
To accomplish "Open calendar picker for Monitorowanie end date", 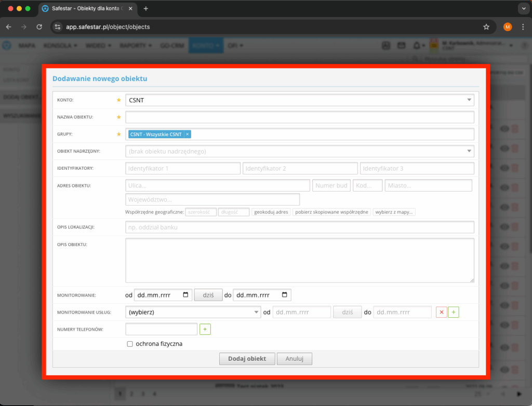I will [285, 295].
